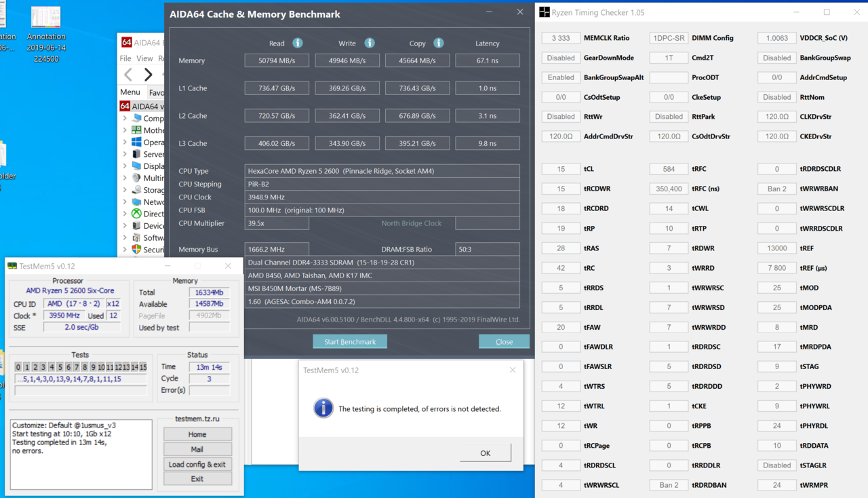868x498 pixels.
Task: Click the Motherboard icon in AIDA64 tree
Action: coord(136,130)
